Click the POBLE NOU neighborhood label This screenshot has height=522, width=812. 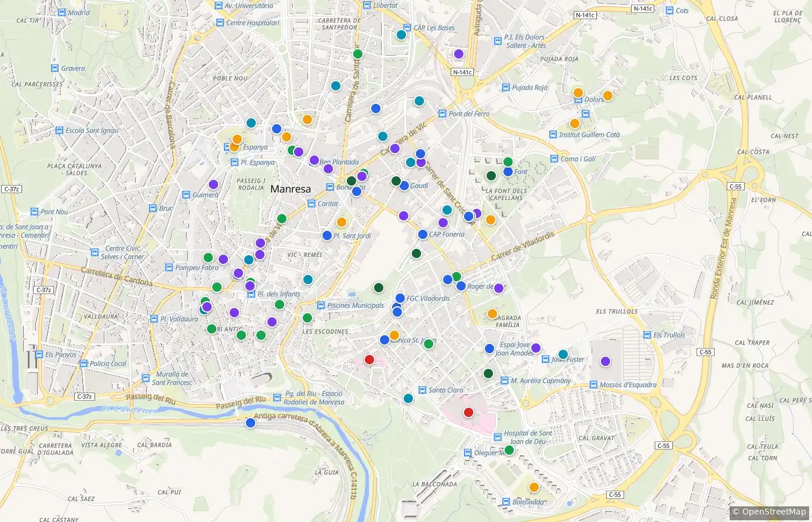pyautogui.click(x=230, y=78)
